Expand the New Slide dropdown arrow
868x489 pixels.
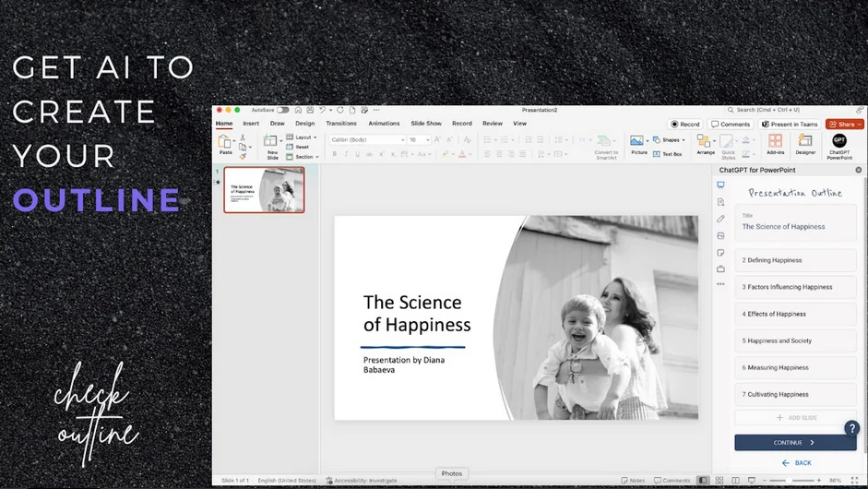point(280,140)
